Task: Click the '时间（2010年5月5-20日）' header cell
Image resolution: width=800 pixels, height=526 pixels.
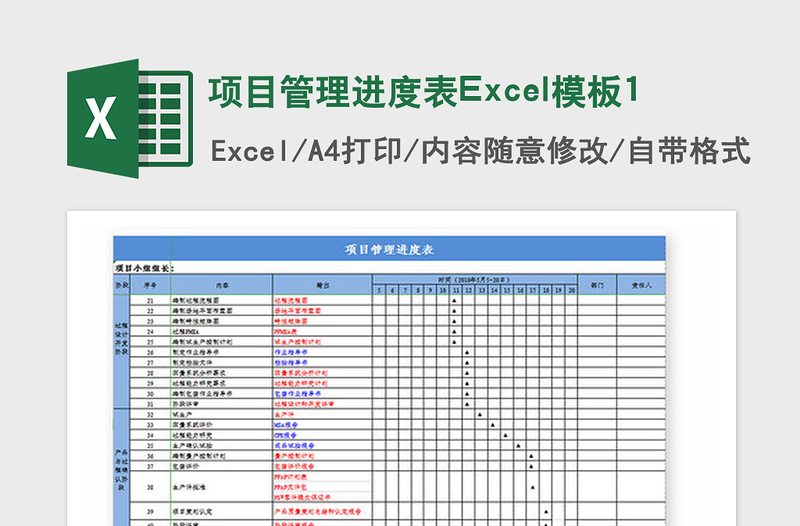Action: (x=474, y=280)
